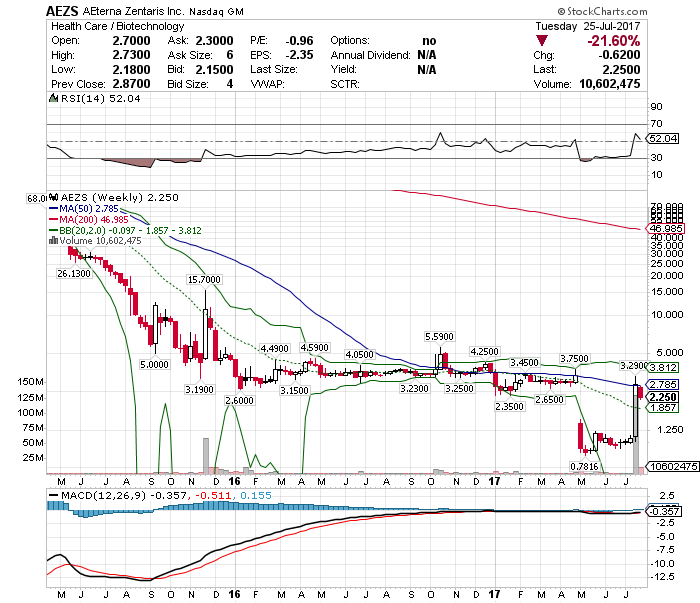The width and height of the screenshot is (700, 603).
Task: Click the 10602475 volume axis tag
Action: click(x=674, y=466)
